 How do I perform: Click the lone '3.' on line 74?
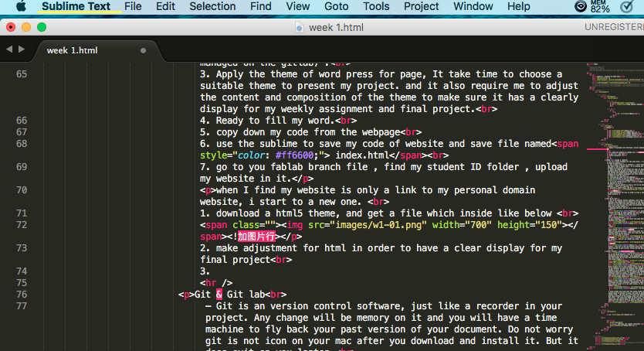click(205, 271)
